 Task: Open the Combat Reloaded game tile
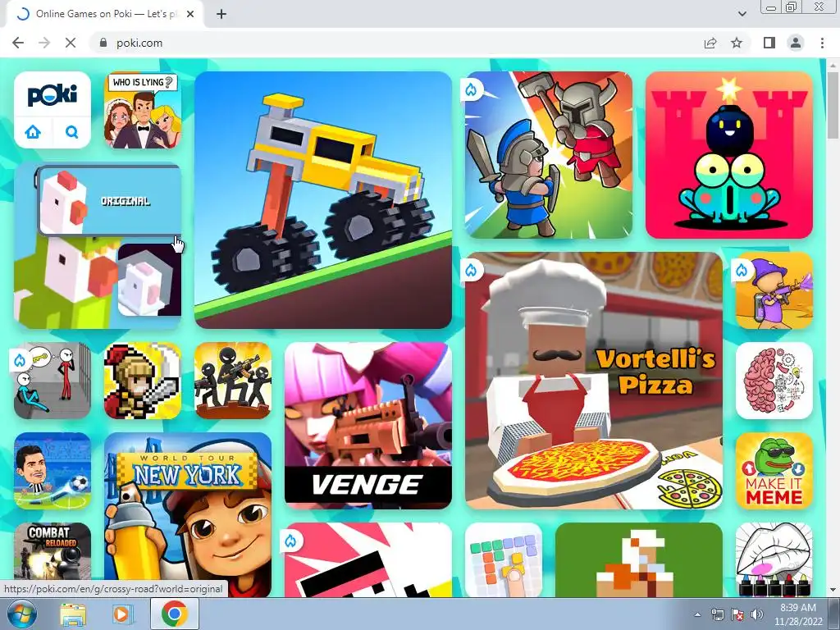point(52,553)
